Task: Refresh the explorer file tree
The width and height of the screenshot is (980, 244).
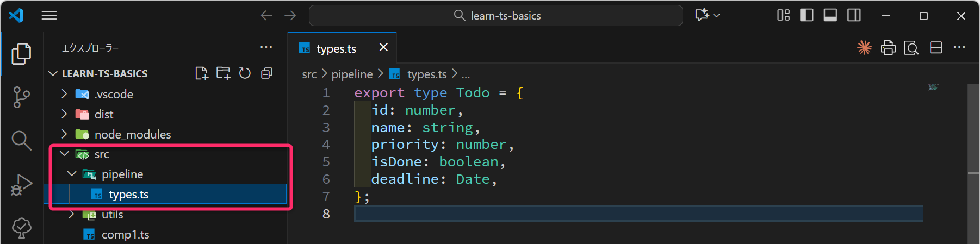Action: tap(245, 73)
